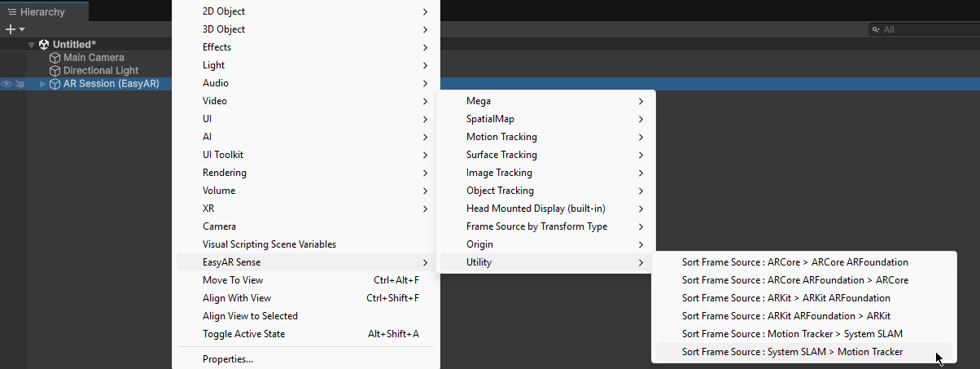The width and height of the screenshot is (980, 369).
Task: Choose Sort Frame Source: ARCore > ARCore ARFoundation
Action: (794, 262)
